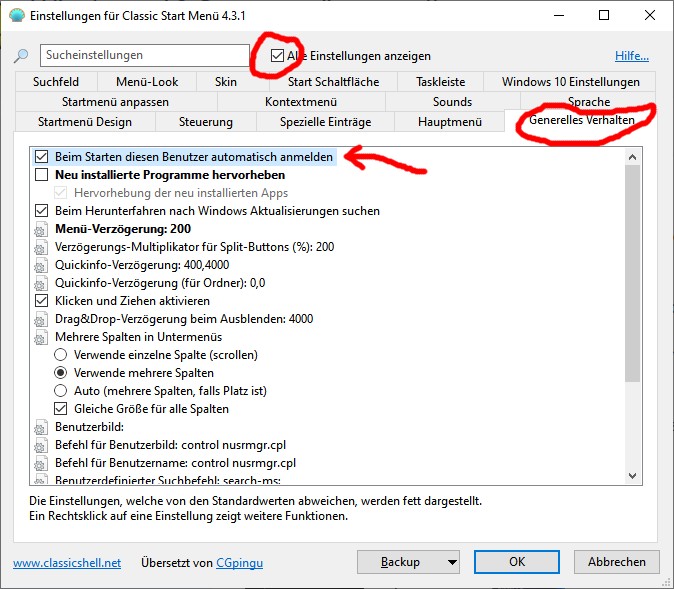Viewport: 674px width, 589px height.
Task: Open the Taskleiste tab
Action: click(441, 82)
